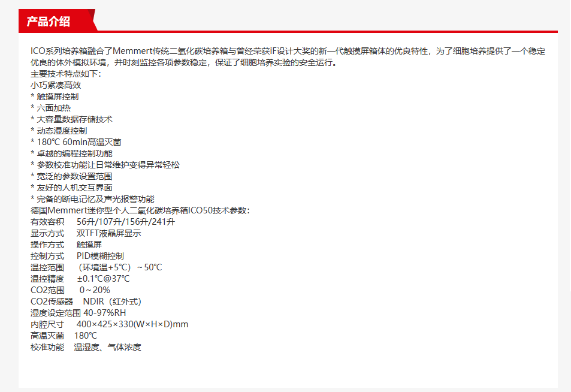Click the ICO系列培养箱 intro paragraph
Image resolution: width=571 pixels, height=392 pixels.
coord(288,57)
